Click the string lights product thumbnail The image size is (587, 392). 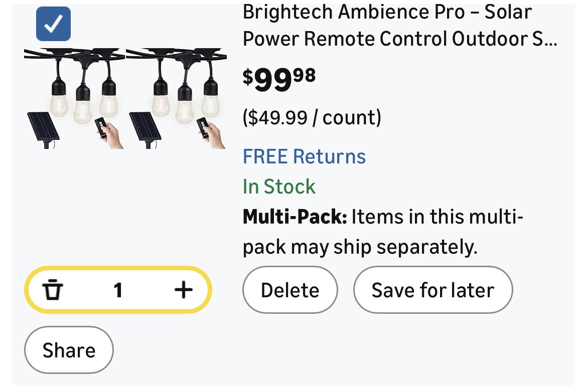tap(125, 98)
